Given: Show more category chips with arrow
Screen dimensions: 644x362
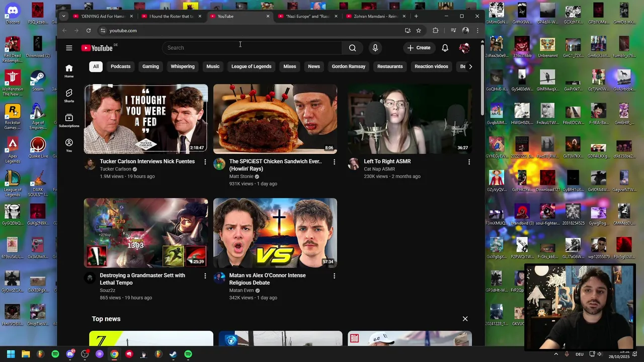Looking at the screenshot, I should [x=470, y=66].
